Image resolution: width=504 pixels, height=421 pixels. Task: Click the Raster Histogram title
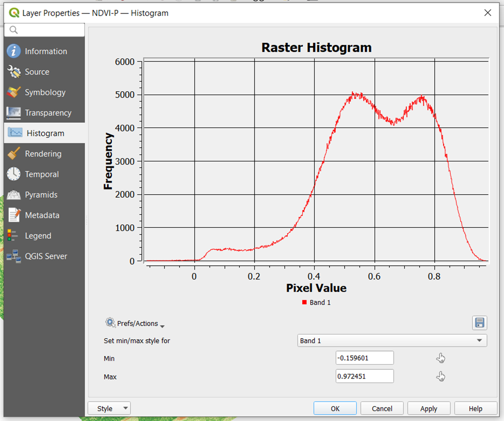316,48
